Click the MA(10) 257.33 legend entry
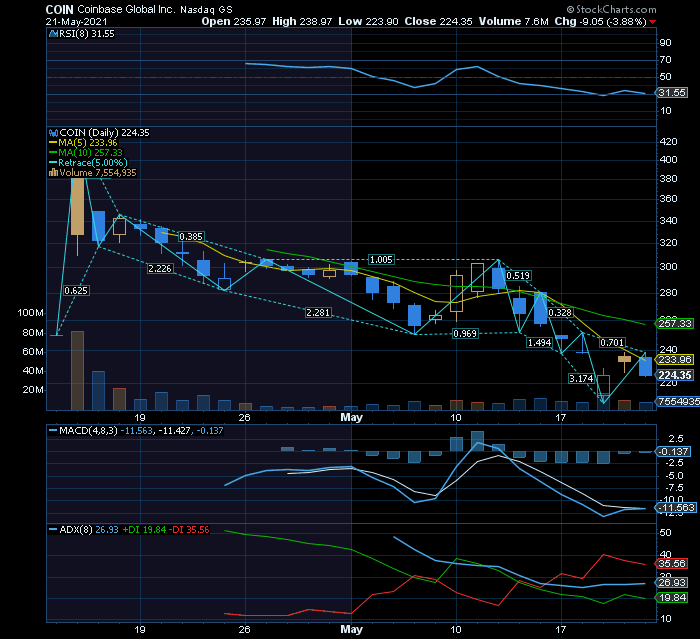Viewport: 700px width, 639px height. (x=90, y=153)
